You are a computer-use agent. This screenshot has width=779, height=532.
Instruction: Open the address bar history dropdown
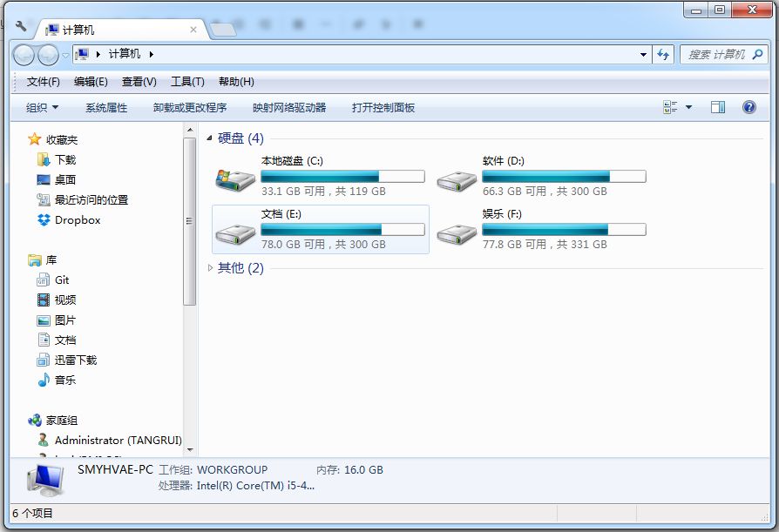[x=643, y=54]
